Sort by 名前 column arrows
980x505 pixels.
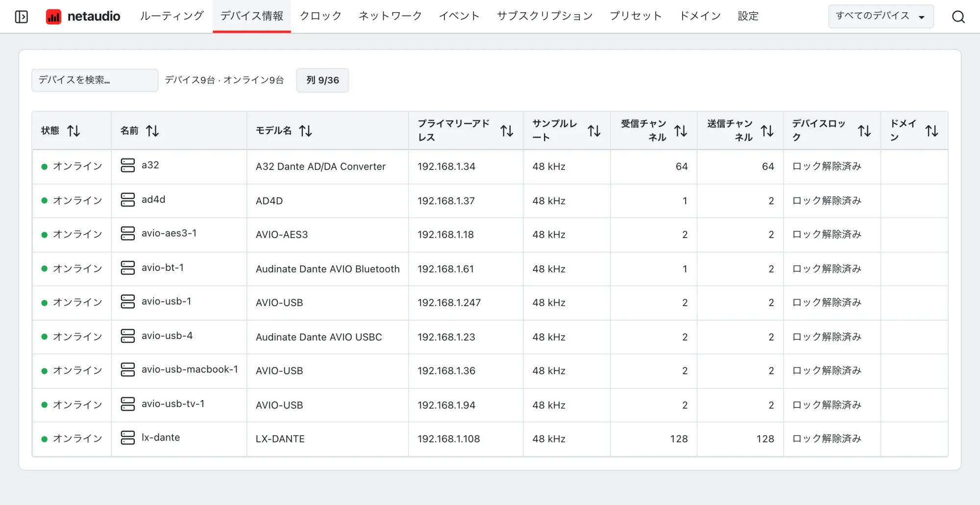pyautogui.click(x=152, y=131)
